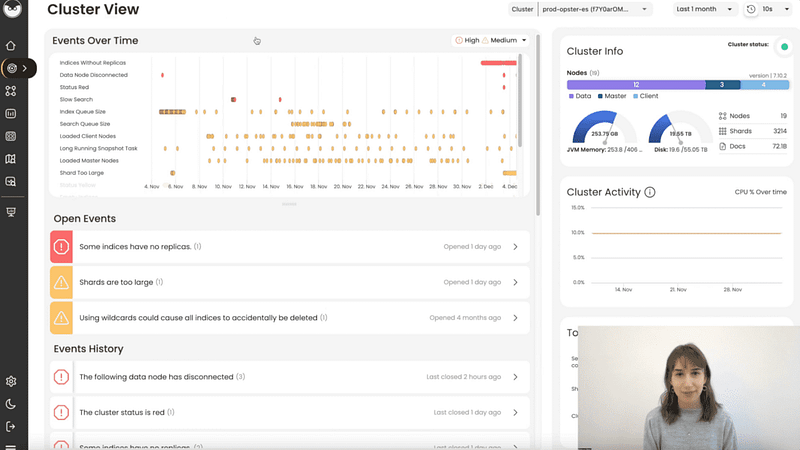
Task: Click the Events Over Time vertical scrollbar
Action: (520, 101)
